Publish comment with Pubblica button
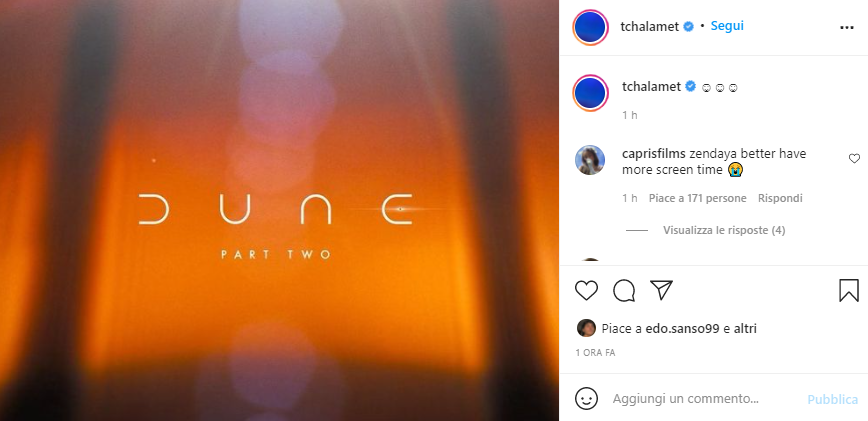 833,399
